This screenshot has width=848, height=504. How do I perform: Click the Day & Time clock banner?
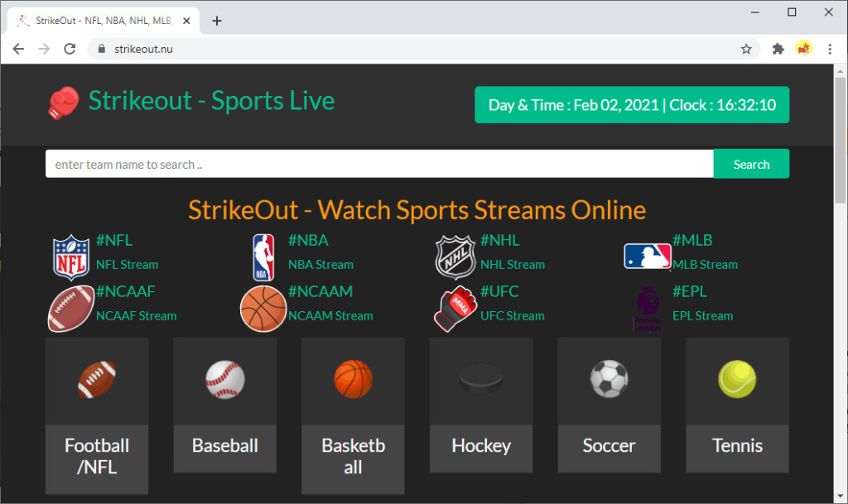(x=632, y=105)
